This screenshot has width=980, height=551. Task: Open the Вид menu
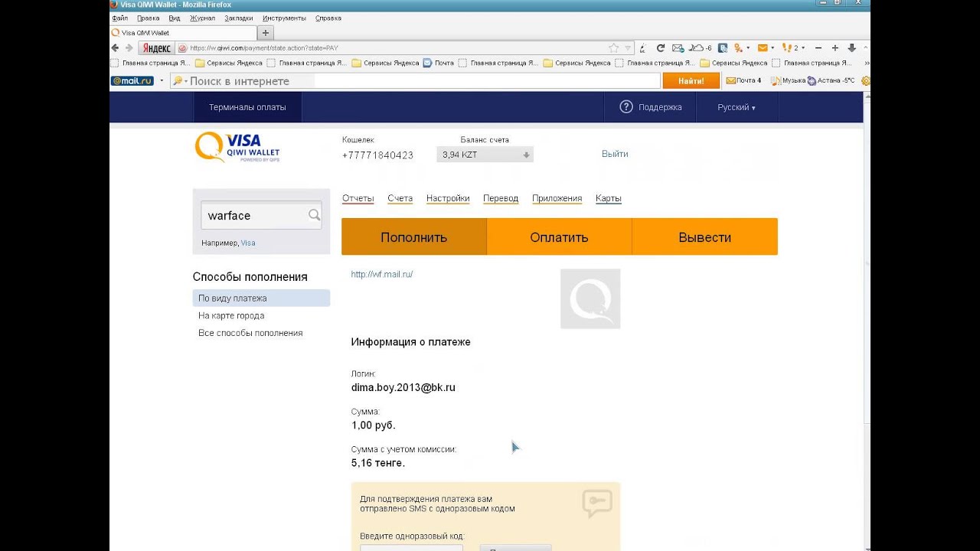pos(175,18)
